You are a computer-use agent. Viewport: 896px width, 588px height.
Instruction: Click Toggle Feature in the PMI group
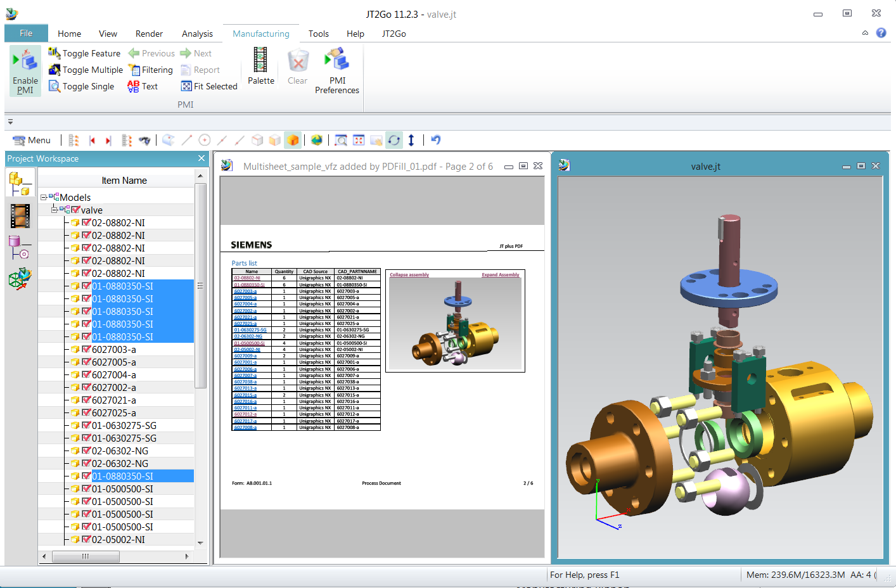pos(84,53)
